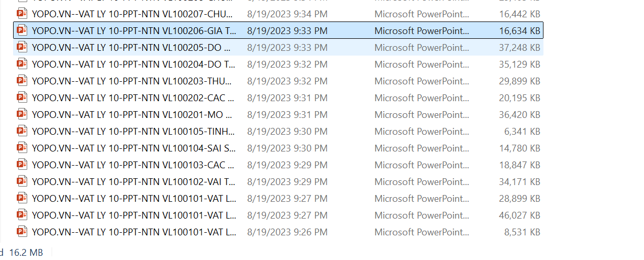Click the 6,341 KB size value
Viewport: 644px width, 260px height.
(x=522, y=132)
